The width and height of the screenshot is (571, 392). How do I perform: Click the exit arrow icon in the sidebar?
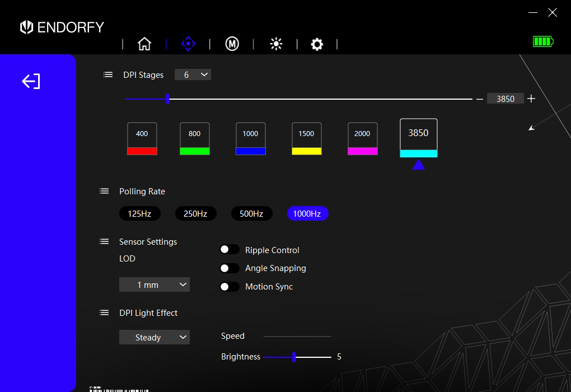point(31,81)
